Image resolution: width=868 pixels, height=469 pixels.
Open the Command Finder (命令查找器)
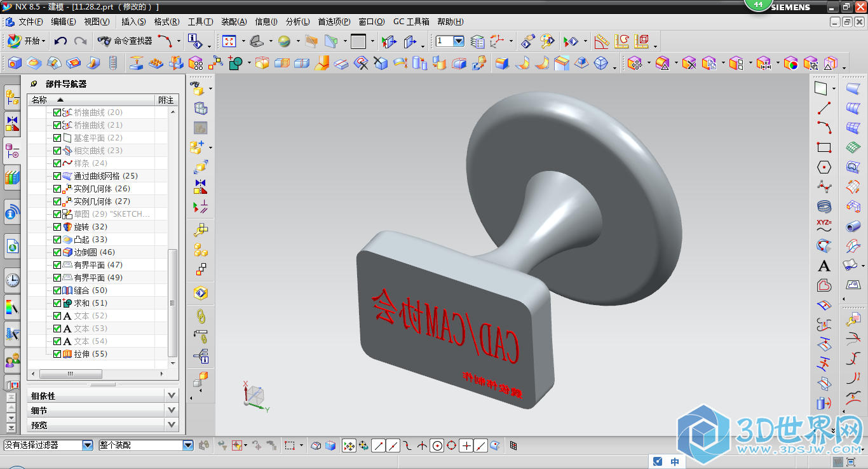pyautogui.click(x=125, y=41)
